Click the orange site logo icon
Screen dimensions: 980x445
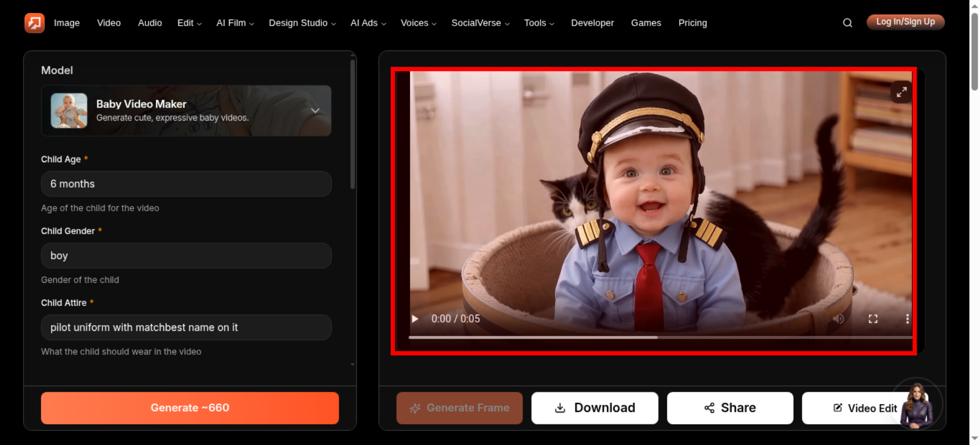tap(34, 23)
